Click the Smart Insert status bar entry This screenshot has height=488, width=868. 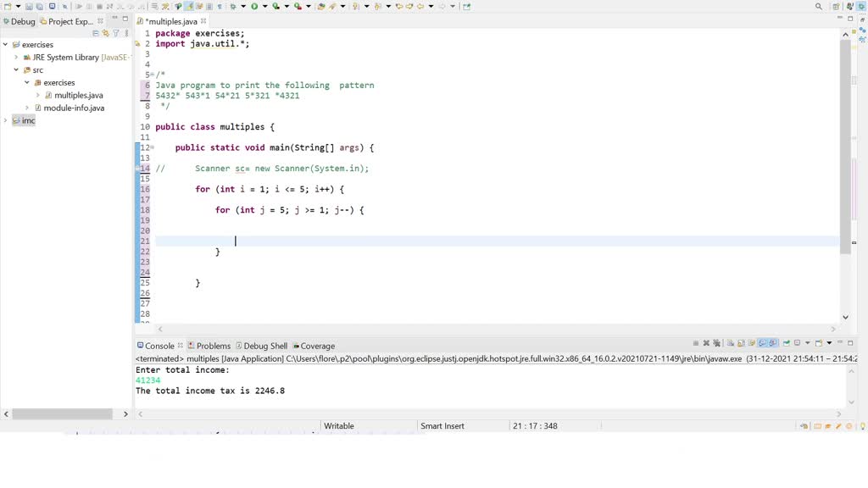pyautogui.click(x=442, y=426)
